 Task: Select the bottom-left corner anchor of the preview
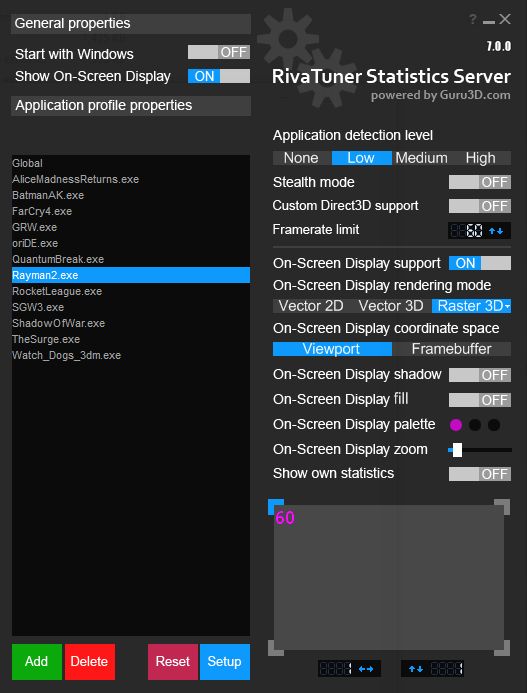point(276,648)
